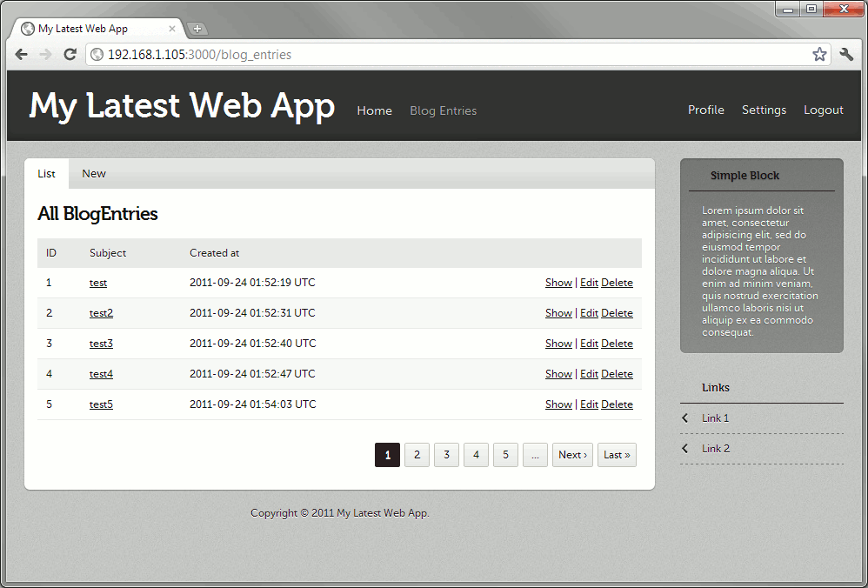Go to pagination page 3
The width and height of the screenshot is (868, 588).
(446, 455)
